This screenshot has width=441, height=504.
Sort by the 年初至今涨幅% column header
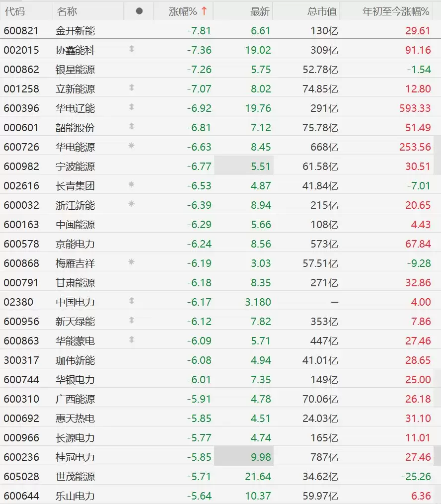click(x=396, y=11)
